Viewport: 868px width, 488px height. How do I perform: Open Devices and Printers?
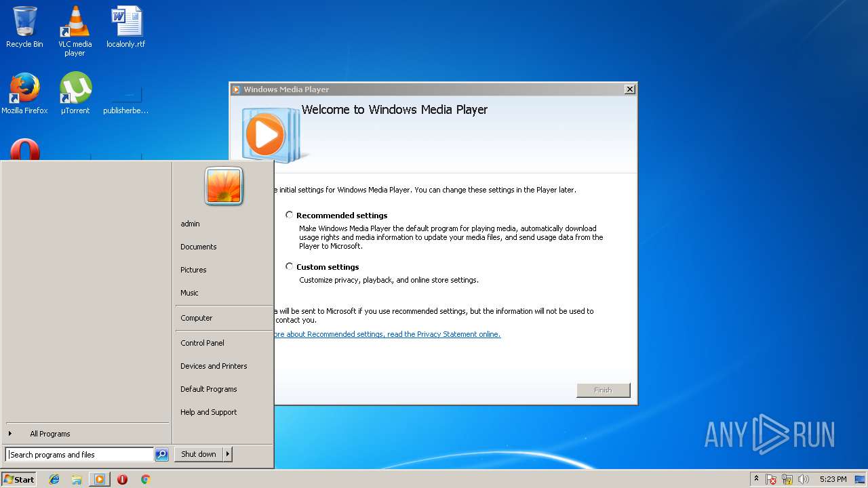[214, 366]
